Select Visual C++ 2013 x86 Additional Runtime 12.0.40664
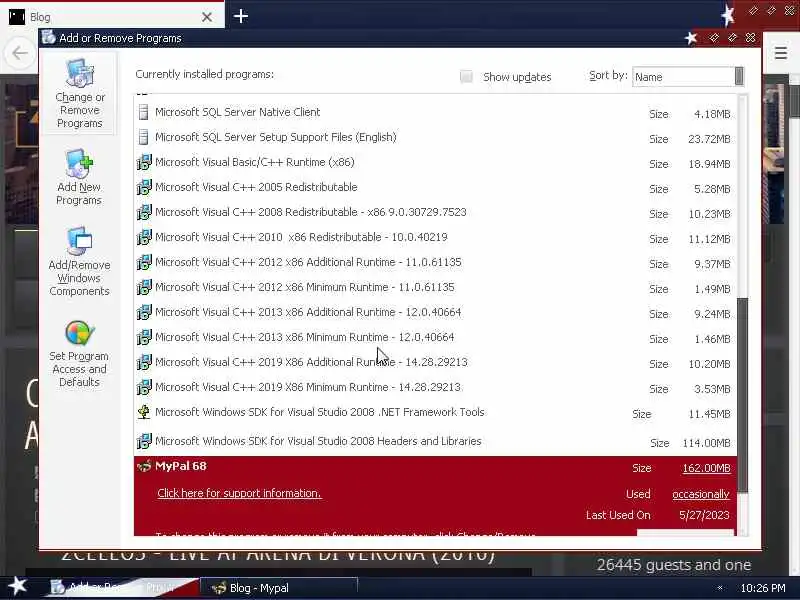This screenshot has height=600, width=800. [435, 312]
